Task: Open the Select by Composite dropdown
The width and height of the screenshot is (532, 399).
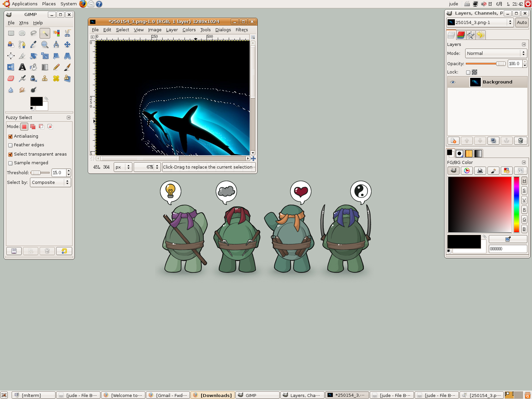Action: pyautogui.click(x=51, y=183)
